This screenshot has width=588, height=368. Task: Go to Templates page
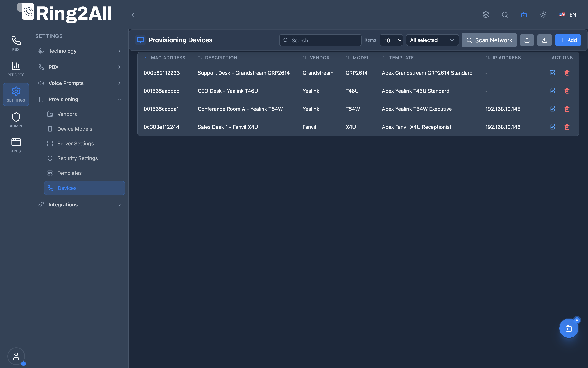(85, 173)
